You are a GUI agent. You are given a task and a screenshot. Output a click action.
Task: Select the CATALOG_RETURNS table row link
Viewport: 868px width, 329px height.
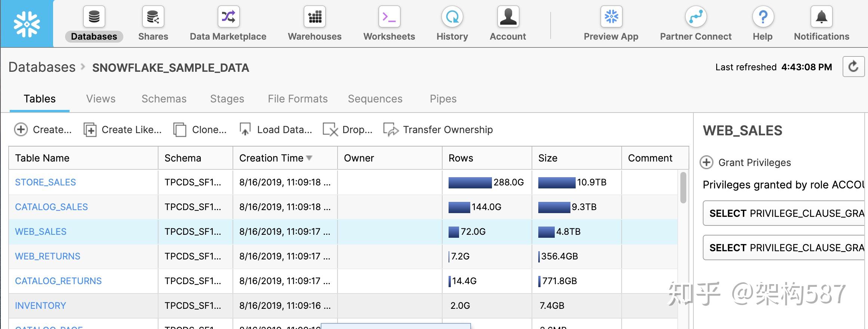tap(58, 281)
